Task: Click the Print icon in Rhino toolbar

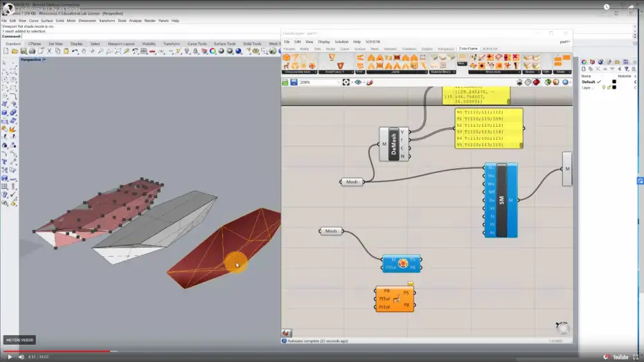Action: point(32,51)
